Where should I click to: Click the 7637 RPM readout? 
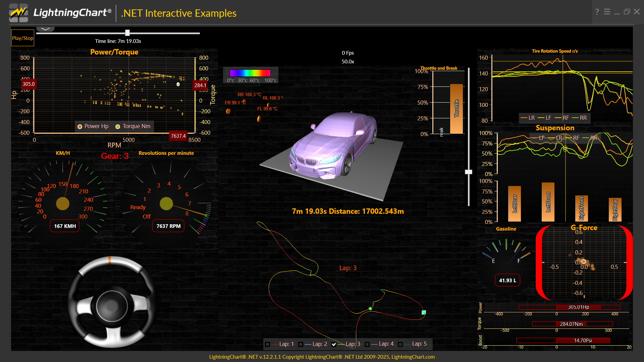(x=168, y=226)
